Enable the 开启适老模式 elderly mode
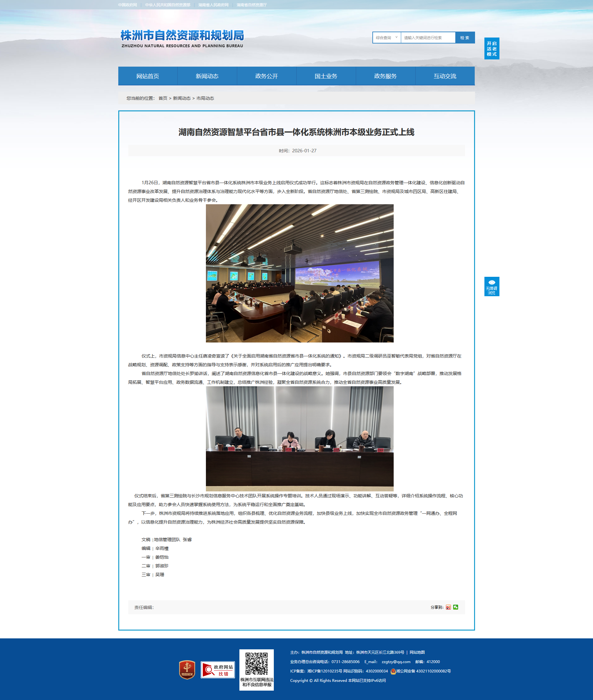This screenshot has height=700, width=593. 492,48
